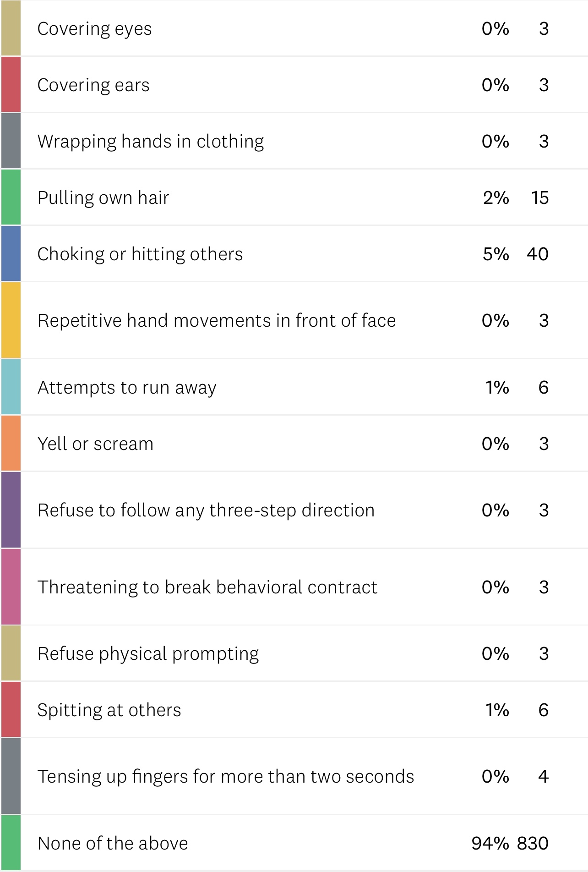588x872 pixels.
Task: Click the gray swatch for Wrapping hands in clothing
Action: click(11, 141)
